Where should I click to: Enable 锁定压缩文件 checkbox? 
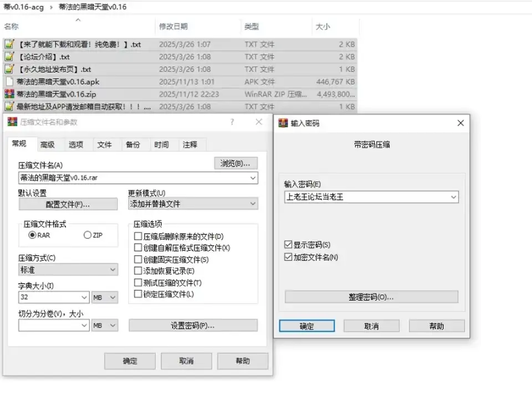(138, 294)
